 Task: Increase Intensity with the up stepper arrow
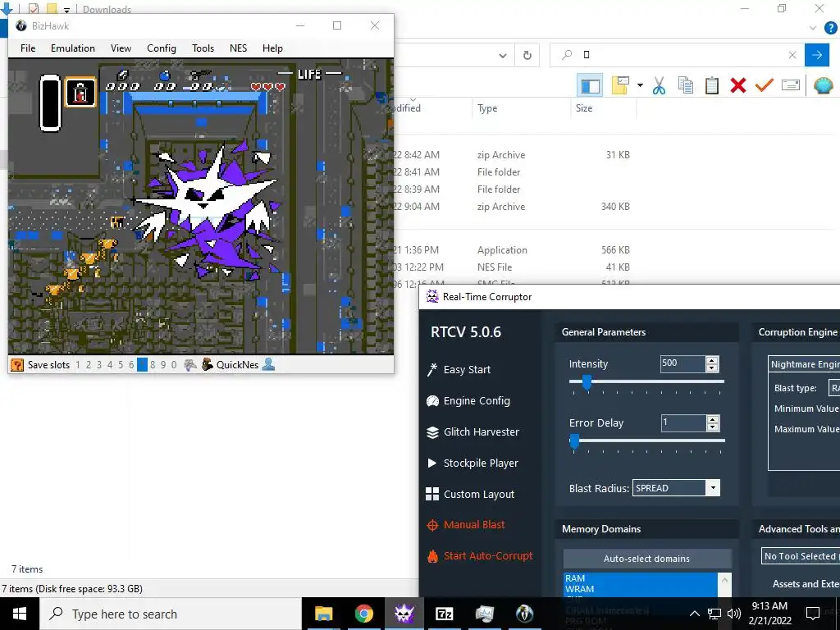pos(712,360)
